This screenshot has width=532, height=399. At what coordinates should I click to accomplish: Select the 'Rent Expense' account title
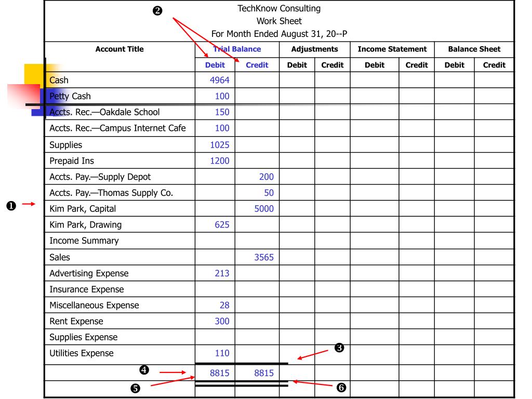pyautogui.click(x=76, y=321)
